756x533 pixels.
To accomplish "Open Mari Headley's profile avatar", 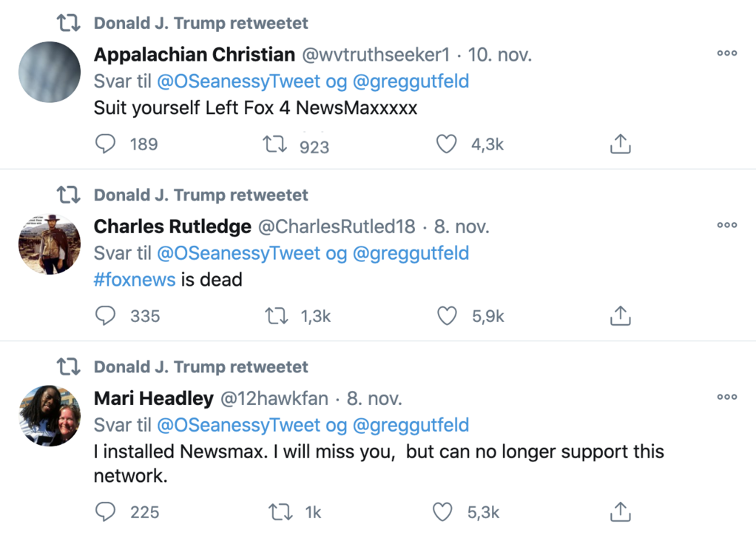I will tap(50, 416).
